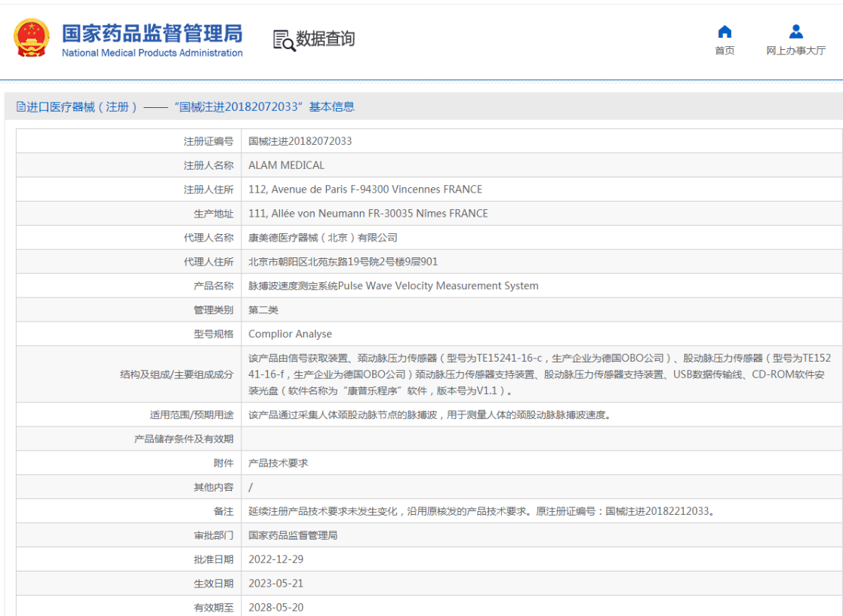The width and height of the screenshot is (843, 616).
Task: Click the expiry date 2028-05-20
Action: coord(275,608)
